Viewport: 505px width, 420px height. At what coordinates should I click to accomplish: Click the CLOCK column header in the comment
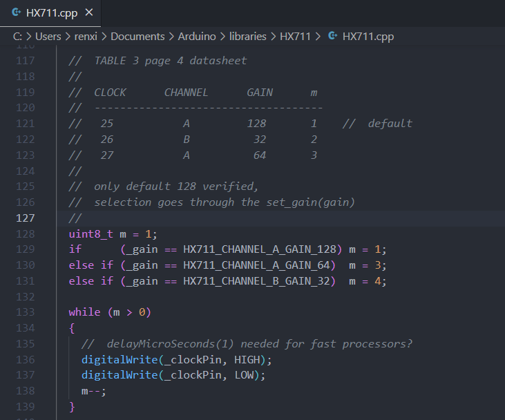(x=110, y=93)
